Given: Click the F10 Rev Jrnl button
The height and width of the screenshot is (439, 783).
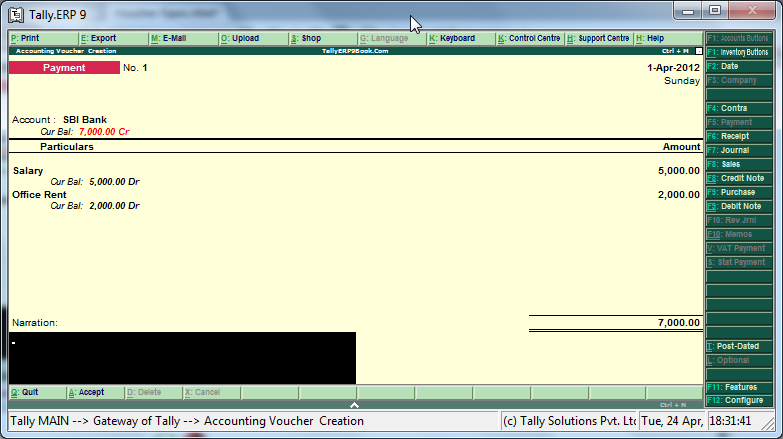Looking at the screenshot, I should [x=739, y=220].
